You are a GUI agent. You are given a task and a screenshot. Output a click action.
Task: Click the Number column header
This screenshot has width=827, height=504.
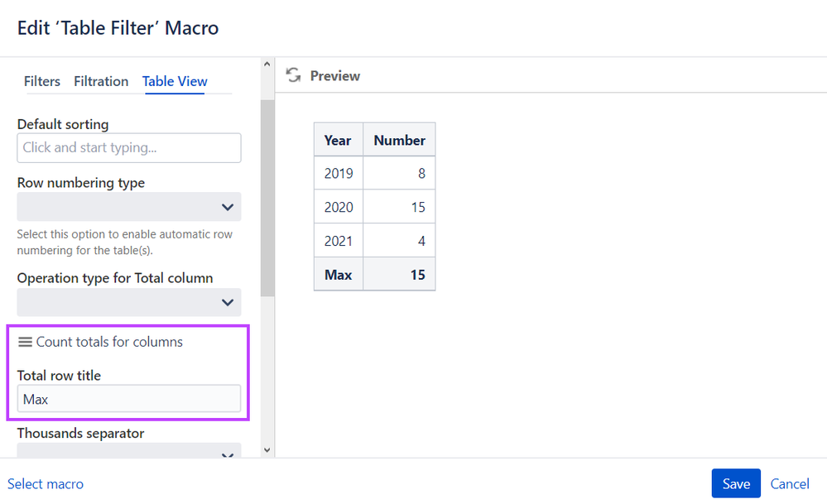point(399,140)
